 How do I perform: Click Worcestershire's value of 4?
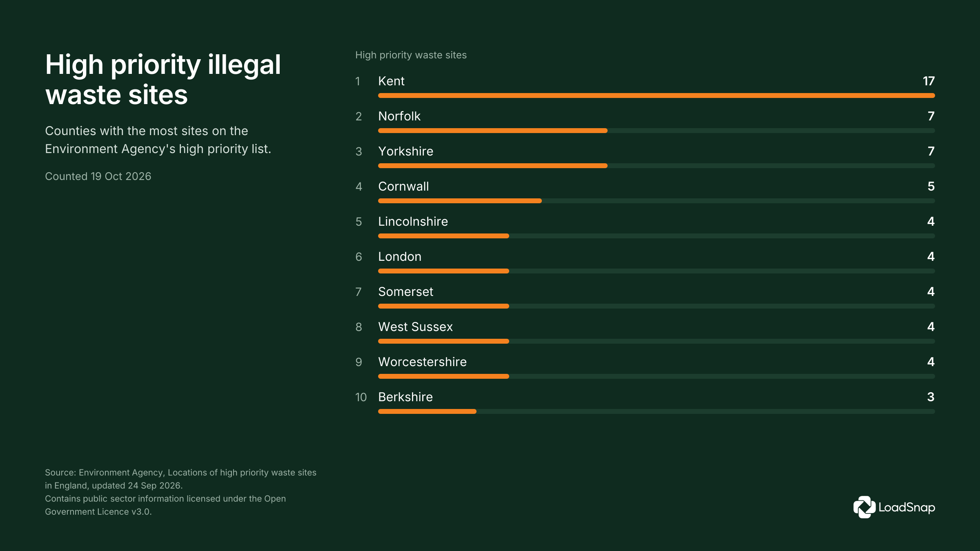coord(931,362)
